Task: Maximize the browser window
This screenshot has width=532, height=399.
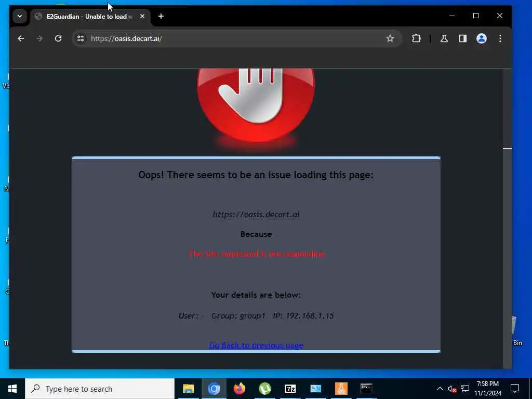Action: tap(476, 16)
